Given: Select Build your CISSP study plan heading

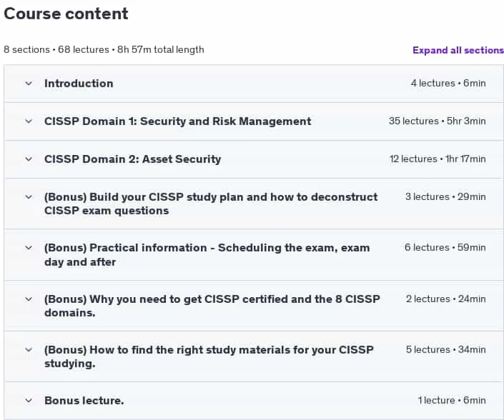Looking at the screenshot, I should coord(211,204).
